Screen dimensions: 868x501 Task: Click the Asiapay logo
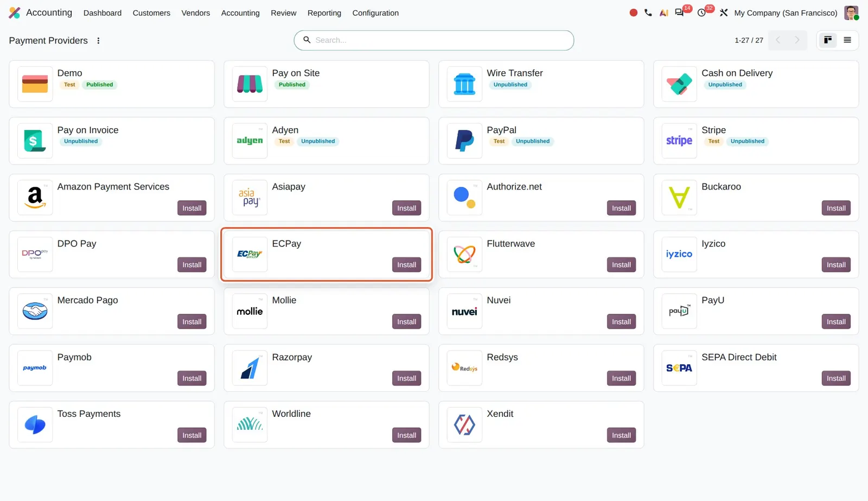(x=250, y=198)
